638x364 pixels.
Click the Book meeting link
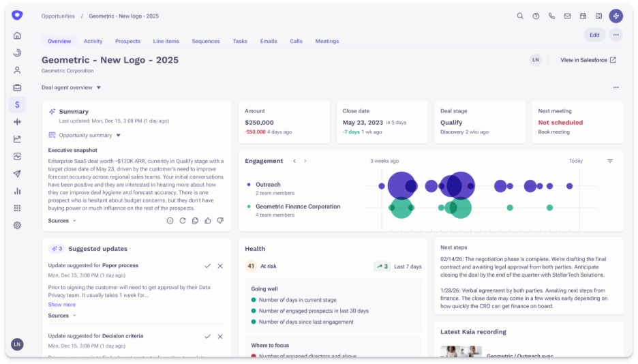pos(553,132)
